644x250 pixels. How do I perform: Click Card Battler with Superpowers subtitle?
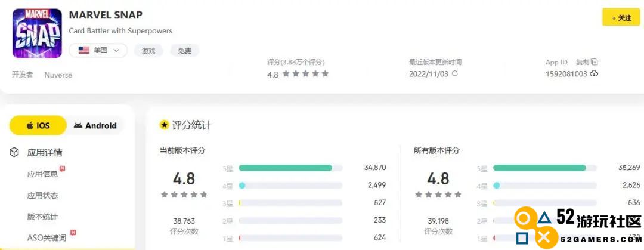click(x=120, y=31)
